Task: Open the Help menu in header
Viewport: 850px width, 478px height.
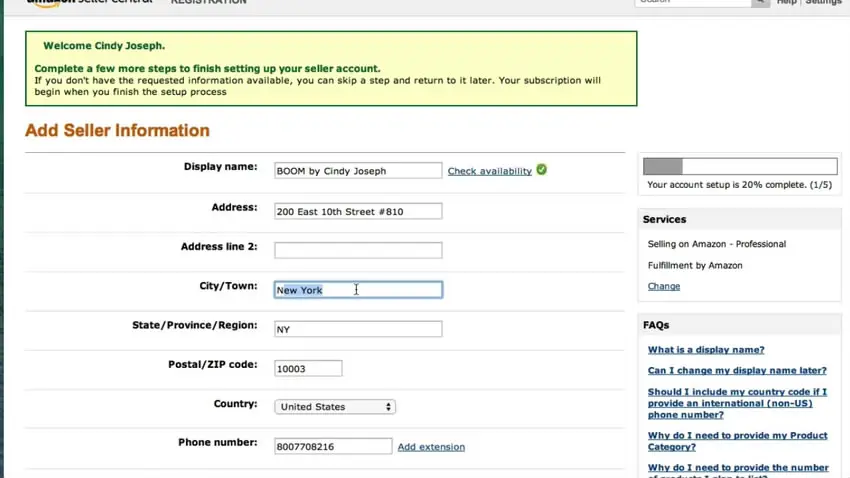Action: 787,3
